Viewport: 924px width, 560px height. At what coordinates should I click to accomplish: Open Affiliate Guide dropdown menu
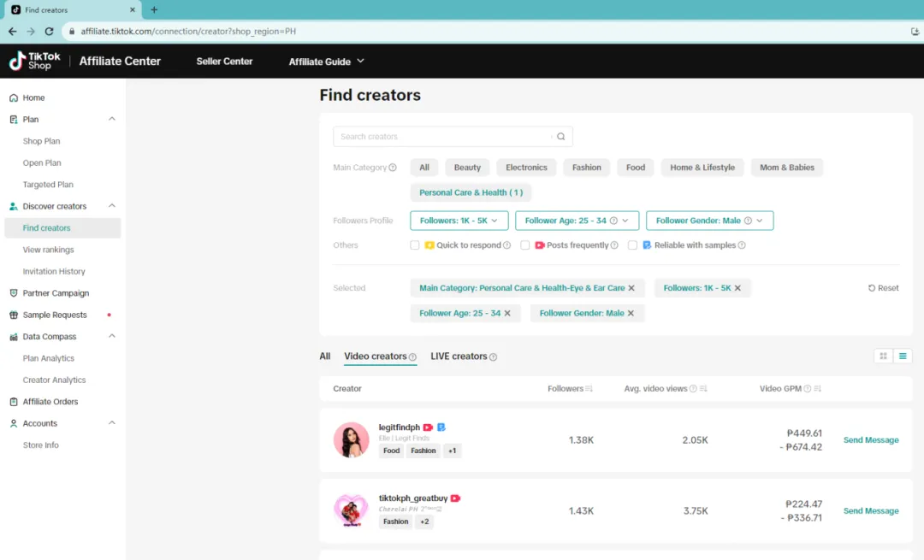327,62
